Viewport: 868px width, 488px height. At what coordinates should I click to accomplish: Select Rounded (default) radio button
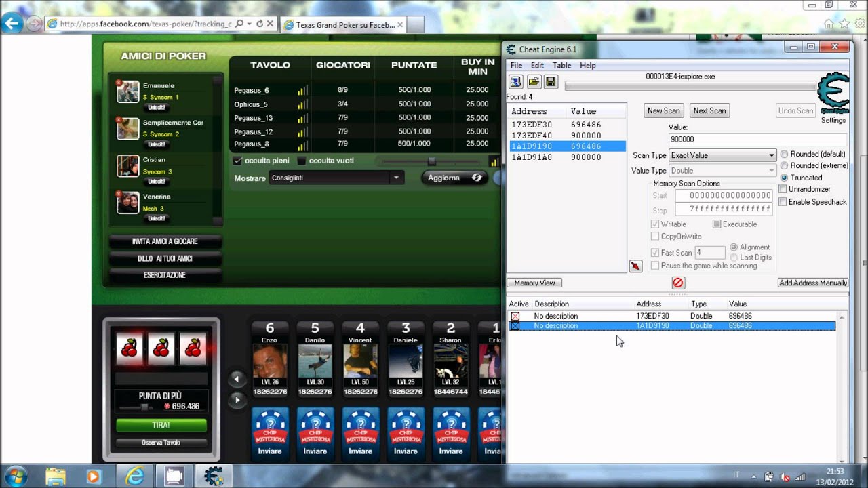pos(784,155)
